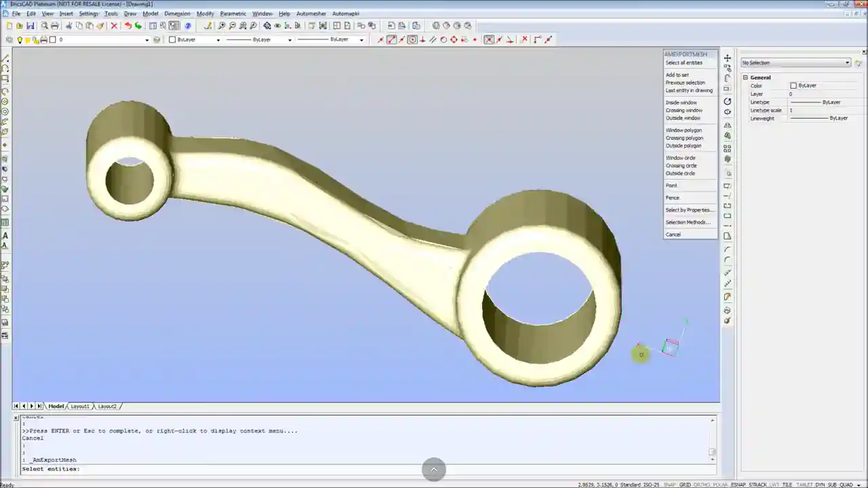Click Select all entities in AMEXPORTMESH panel
Viewport: 868px width, 488px height.
683,62
